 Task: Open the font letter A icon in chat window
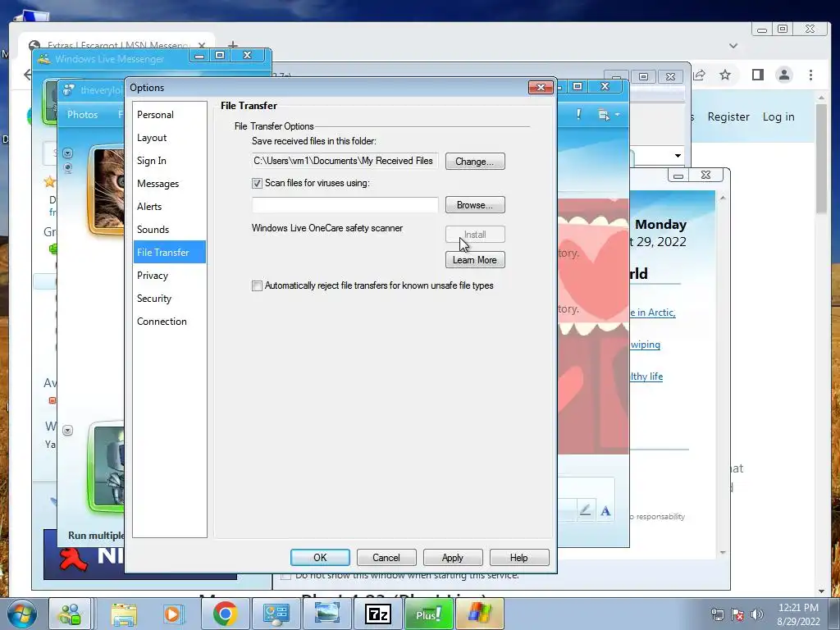[x=605, y=511]
